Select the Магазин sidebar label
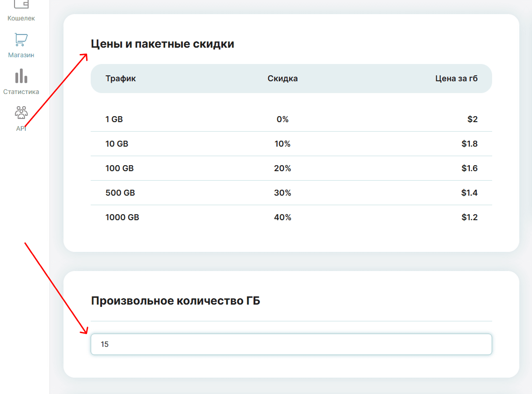 coord(21,55)
